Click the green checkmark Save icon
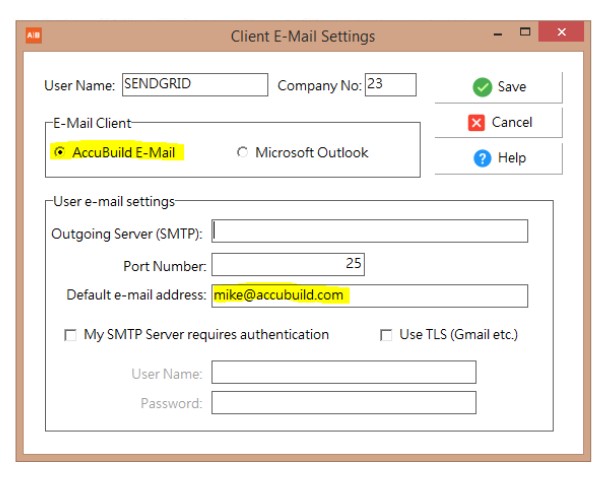Screen dimensions: 593x480 (482, 87)
